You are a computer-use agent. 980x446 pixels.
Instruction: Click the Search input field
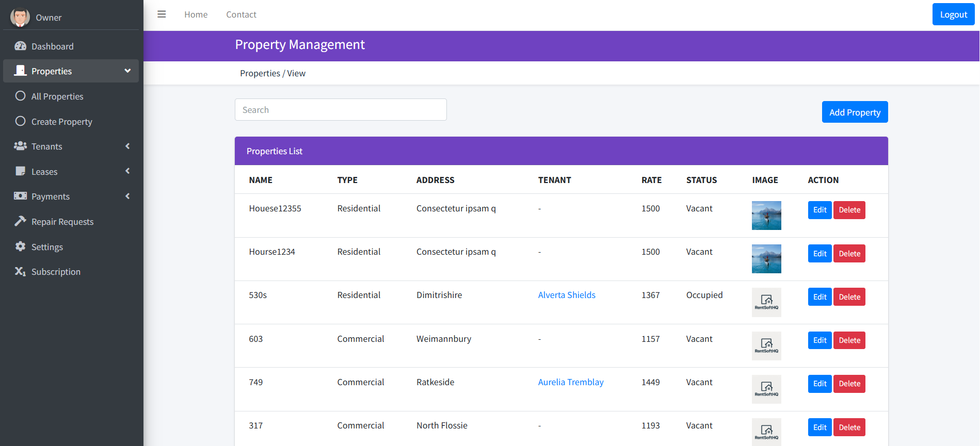click(341, 110)
